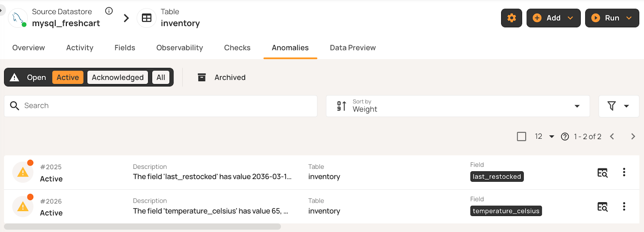This screenshot has height=232, width=644.
Task: Open the source record preview for anomaly #2026
Action: click(x=602, y=207)
